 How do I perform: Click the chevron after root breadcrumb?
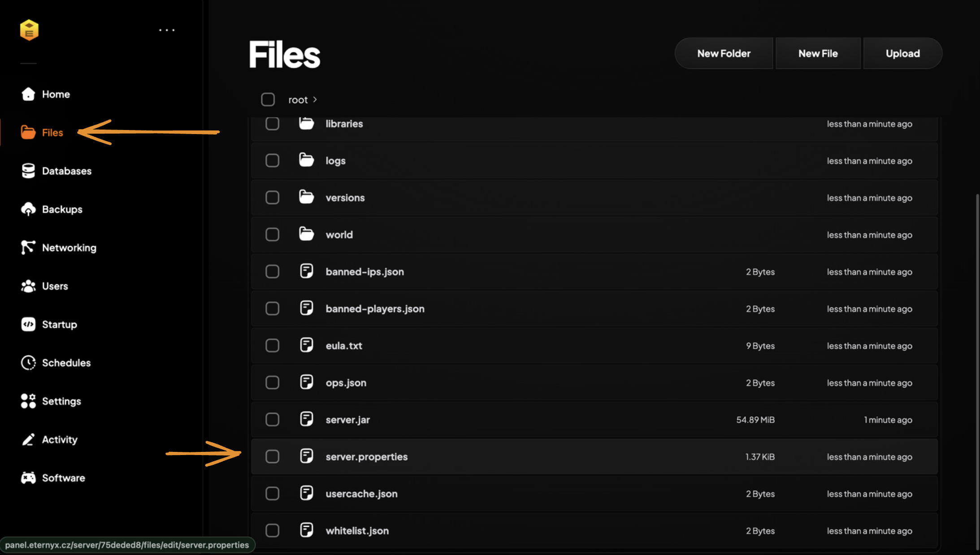(x=315, y=100)
